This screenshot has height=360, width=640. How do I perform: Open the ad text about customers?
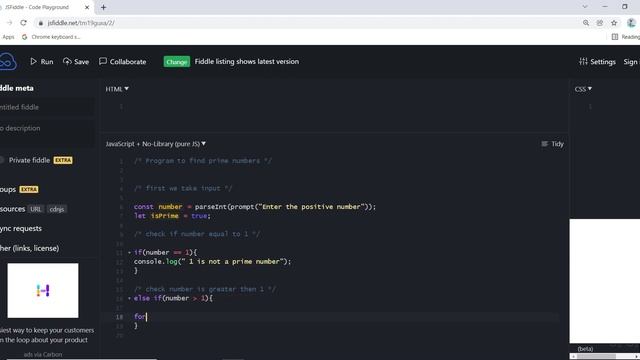[47, 335]
